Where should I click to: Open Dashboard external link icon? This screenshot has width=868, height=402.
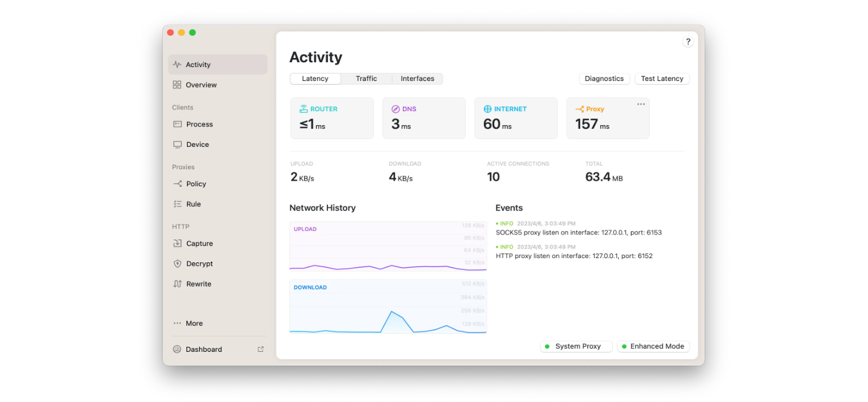click(x=261, y=349)
